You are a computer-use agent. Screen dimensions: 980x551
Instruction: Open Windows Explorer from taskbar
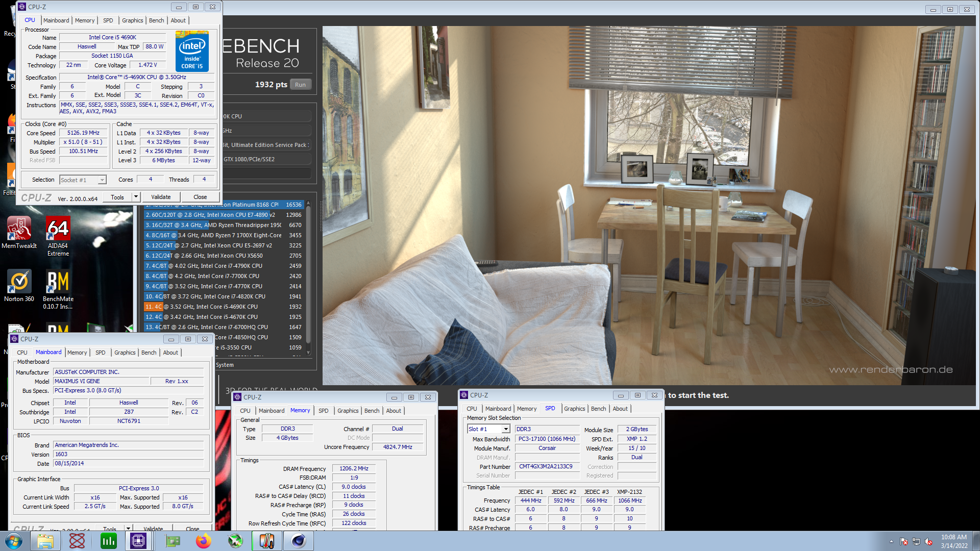click(x=45, y=541)
